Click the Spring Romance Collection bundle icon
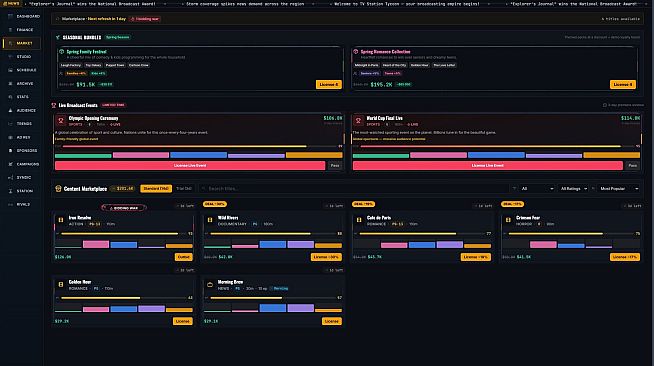The height and width of the screenshot is (366, 654). [356, 52]
